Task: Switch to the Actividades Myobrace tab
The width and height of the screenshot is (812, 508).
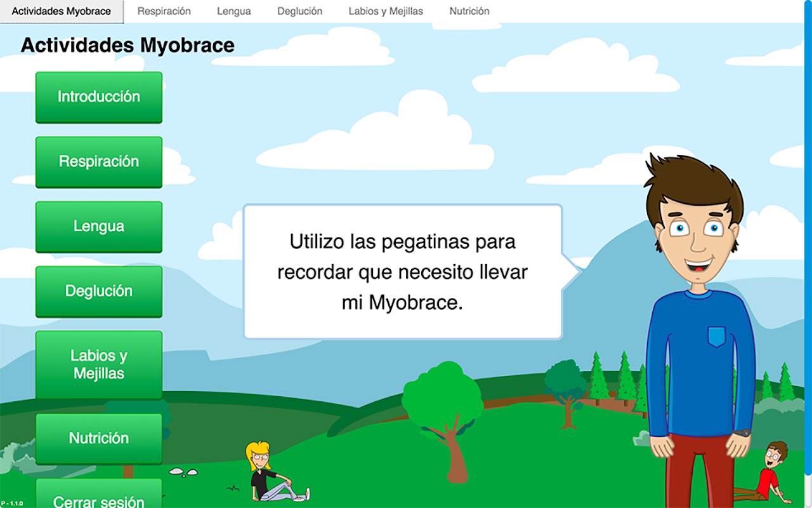Action: point(62,11)
